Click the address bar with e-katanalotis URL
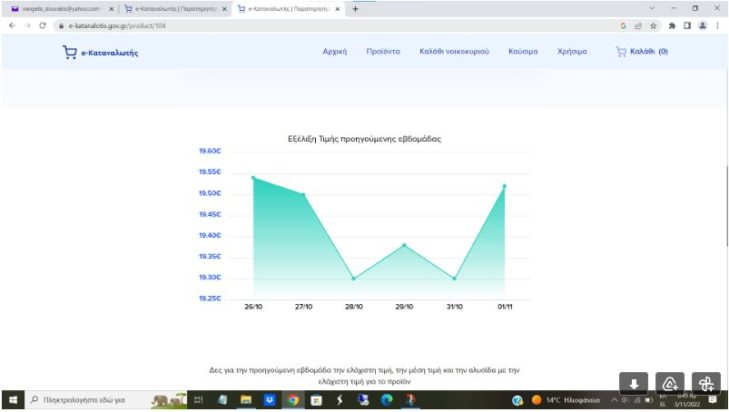Viewport: 729px width, 412px height. (x=300, y=25)
